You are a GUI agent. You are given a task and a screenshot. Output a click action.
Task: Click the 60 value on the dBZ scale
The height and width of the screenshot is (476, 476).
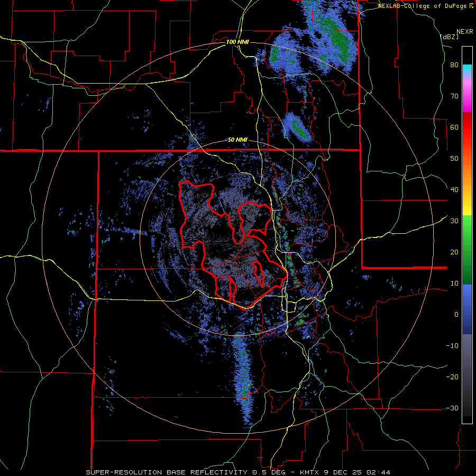pyautogui.click(x=454, y=127)
